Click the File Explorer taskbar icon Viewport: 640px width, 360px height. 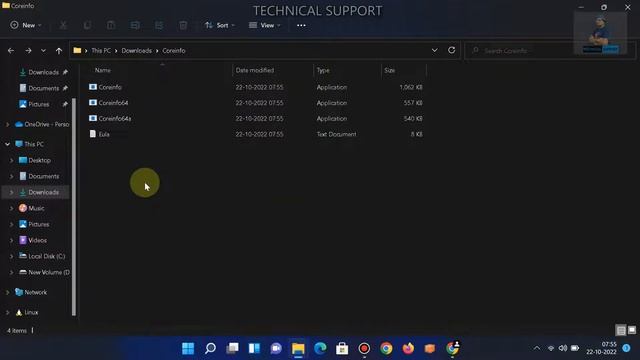298,348
